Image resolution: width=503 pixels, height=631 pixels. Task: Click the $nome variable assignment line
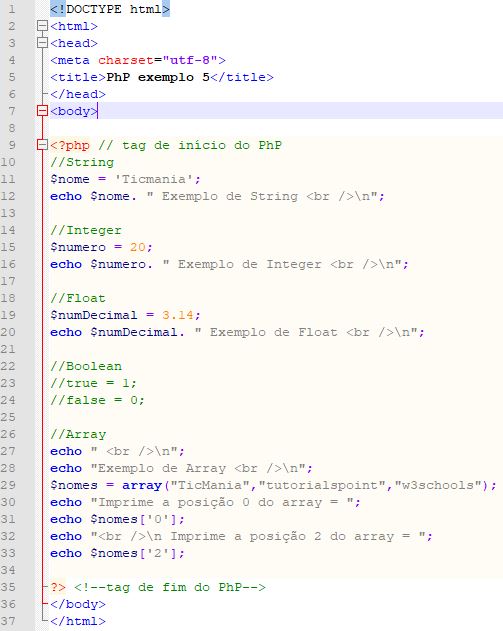[125, 179]
